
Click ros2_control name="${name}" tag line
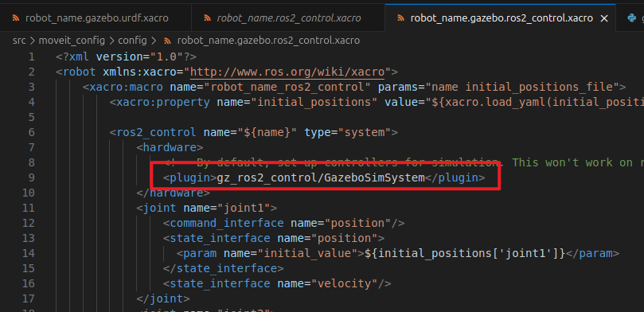pos(254,132)
